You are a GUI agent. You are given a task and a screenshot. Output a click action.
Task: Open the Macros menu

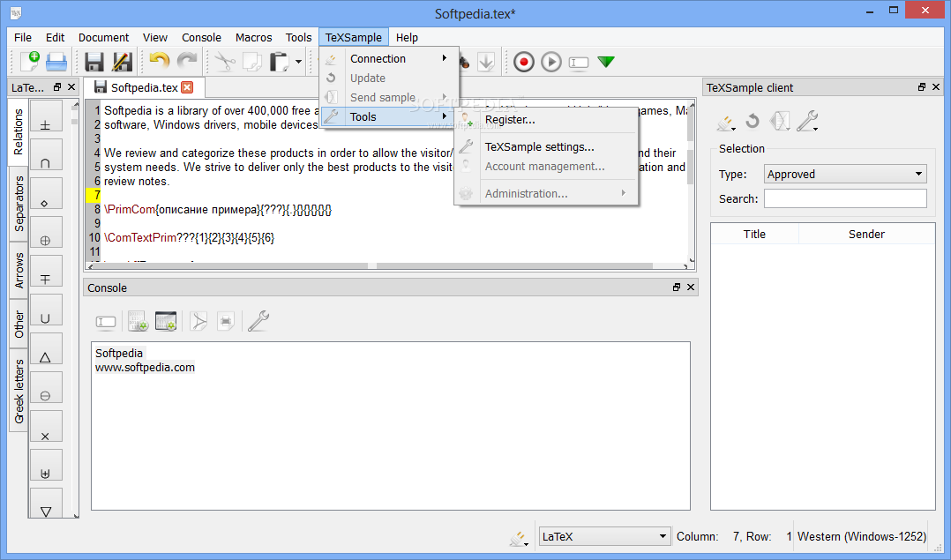click(x=253, y=38)
